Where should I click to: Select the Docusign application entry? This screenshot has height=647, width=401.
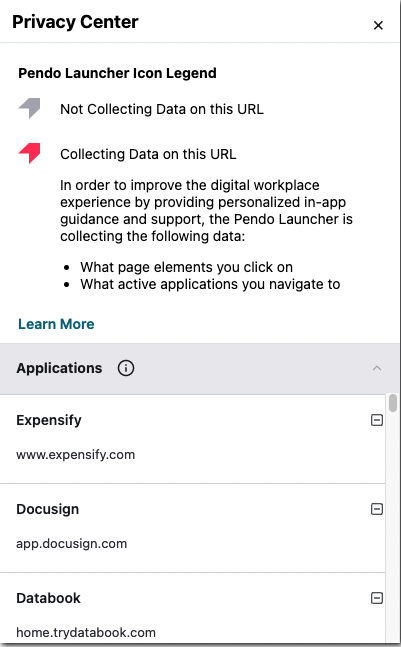click(x=193, y=528)
